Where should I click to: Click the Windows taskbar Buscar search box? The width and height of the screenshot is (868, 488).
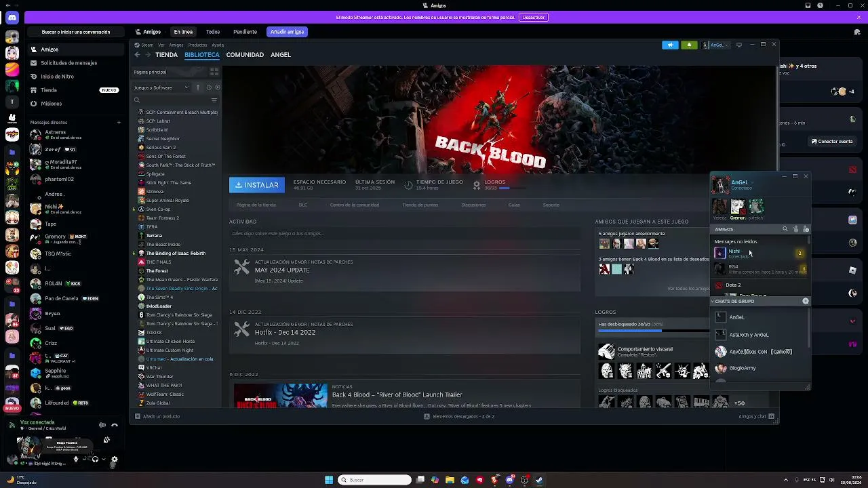point(375,480)
